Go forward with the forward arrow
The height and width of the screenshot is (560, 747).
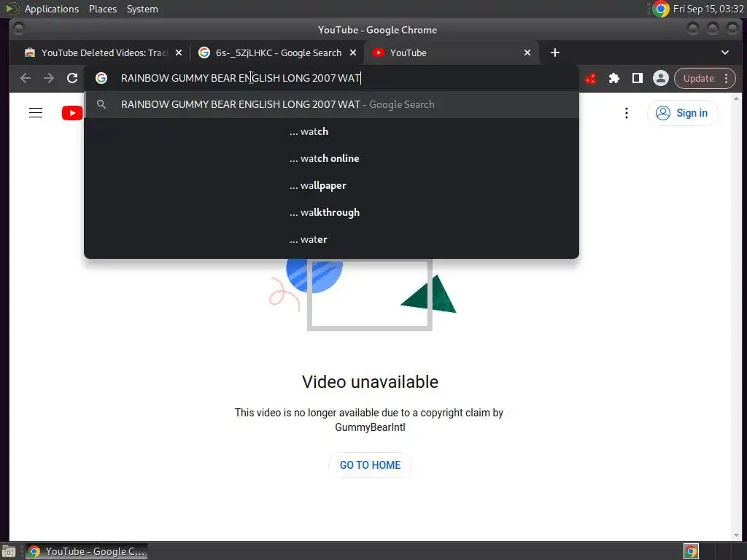(49, 78)
